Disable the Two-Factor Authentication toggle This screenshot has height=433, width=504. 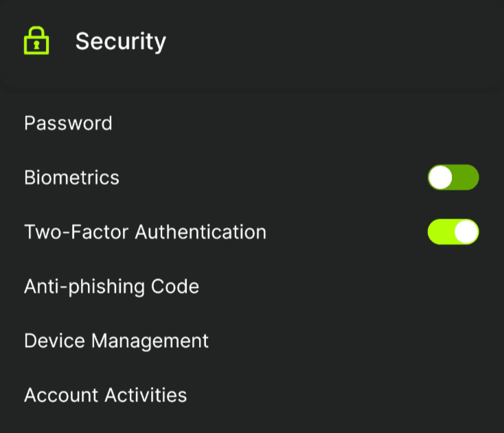tap(453, 232)
